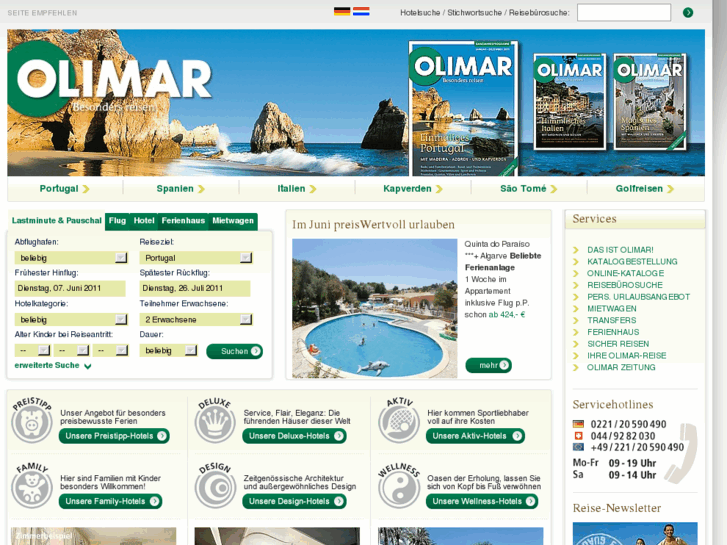Open Unsere Wellness-Hotels
727x545 pixels.
coord(482,501)
